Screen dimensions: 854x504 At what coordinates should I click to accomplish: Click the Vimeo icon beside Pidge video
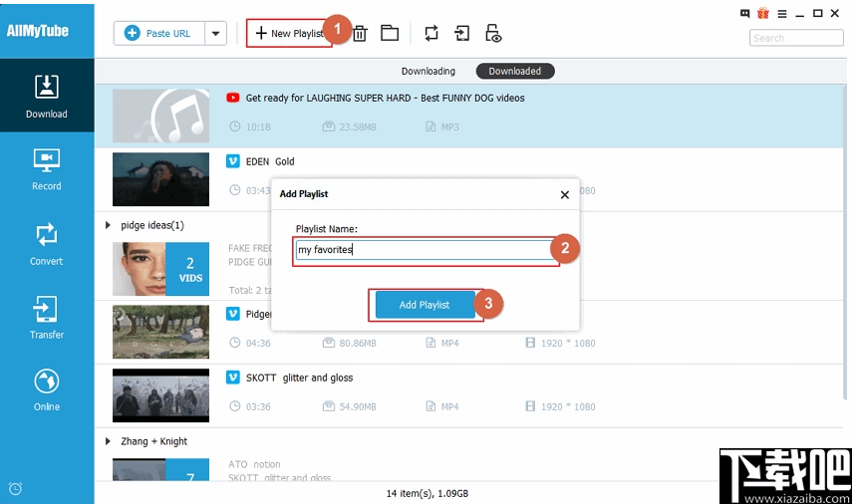(233, 314)
